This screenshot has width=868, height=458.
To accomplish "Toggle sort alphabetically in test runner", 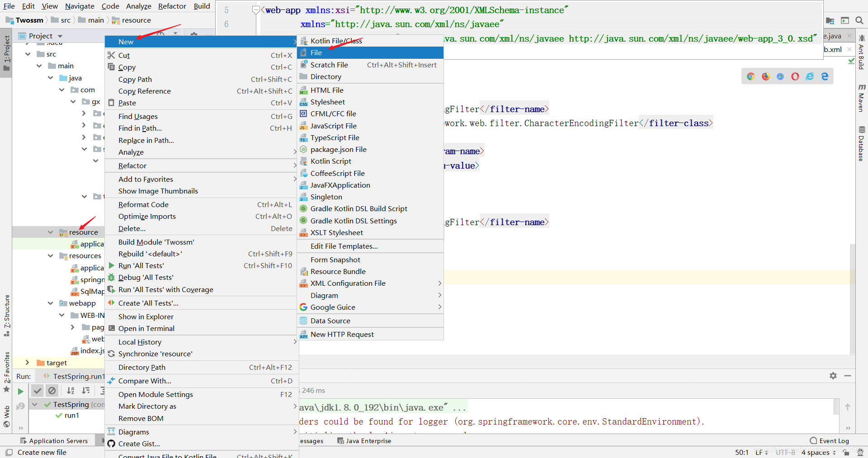I will 71,391.
